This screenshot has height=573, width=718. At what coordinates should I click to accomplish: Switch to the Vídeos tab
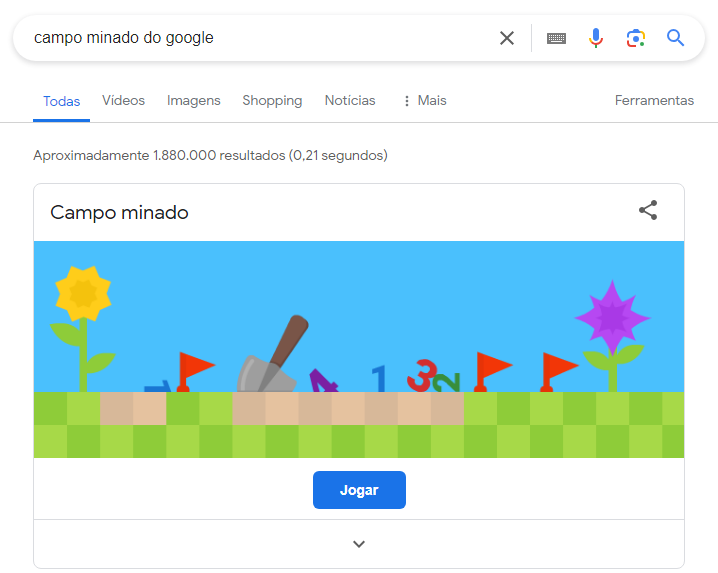click(x=123, y=100)
